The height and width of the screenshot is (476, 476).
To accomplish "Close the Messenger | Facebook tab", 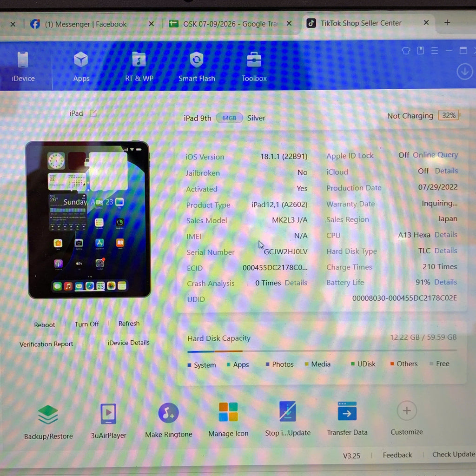I will coord(152,24).
